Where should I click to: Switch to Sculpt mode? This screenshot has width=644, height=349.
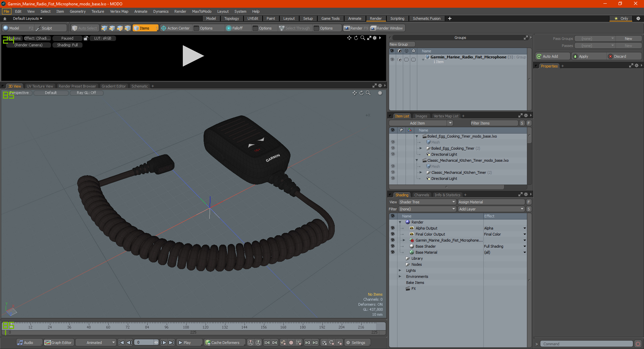click(x=51, y=28)
